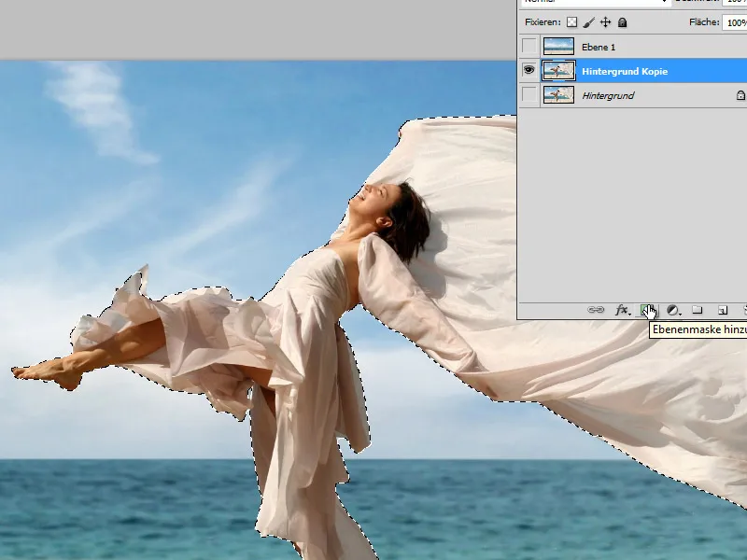747x560 pixels.
Task: Lock layer position with the move-arrows icon
Action: [x=605, y=22]
